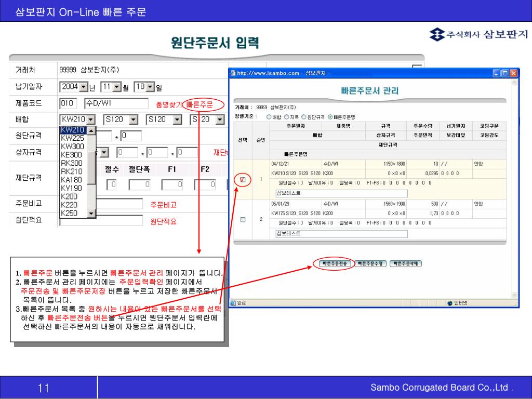Viewport: 532px width, 399px height.
Task: Click the 빠른주문삭제 button
Action: [405, 263]
